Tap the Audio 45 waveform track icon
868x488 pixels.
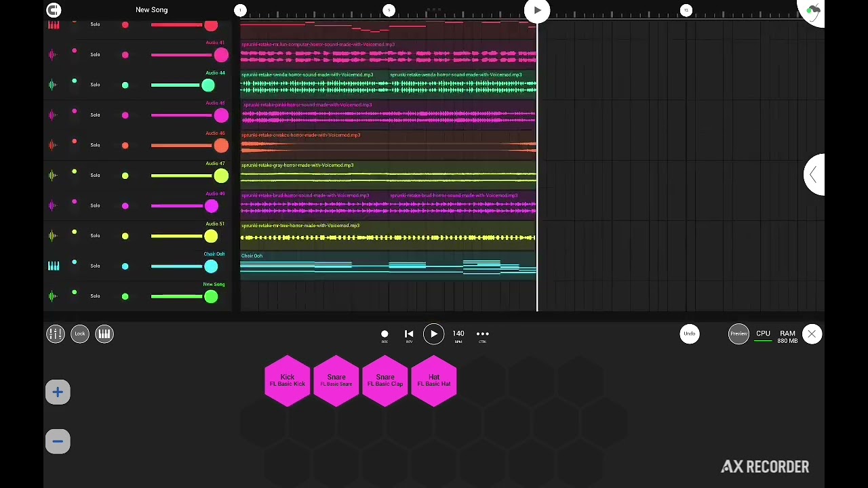tap(54, 115)
